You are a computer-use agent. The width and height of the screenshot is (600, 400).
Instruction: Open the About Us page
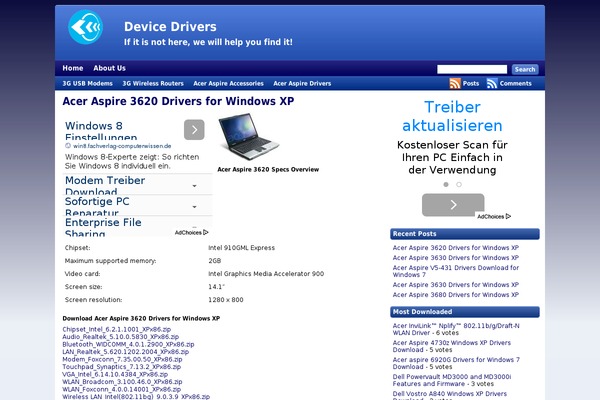point(109,68)
